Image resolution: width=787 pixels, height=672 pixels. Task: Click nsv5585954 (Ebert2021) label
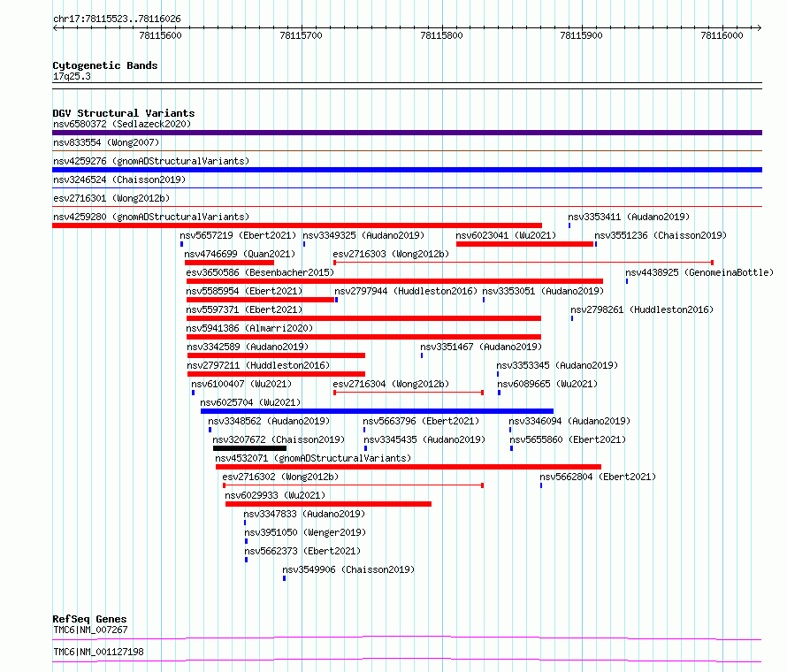[244, 291]
